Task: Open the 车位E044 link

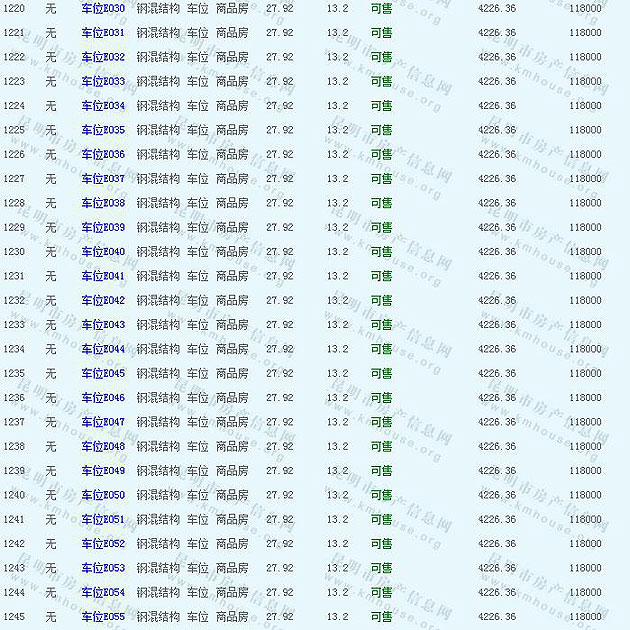Action: tap(103, 349)
